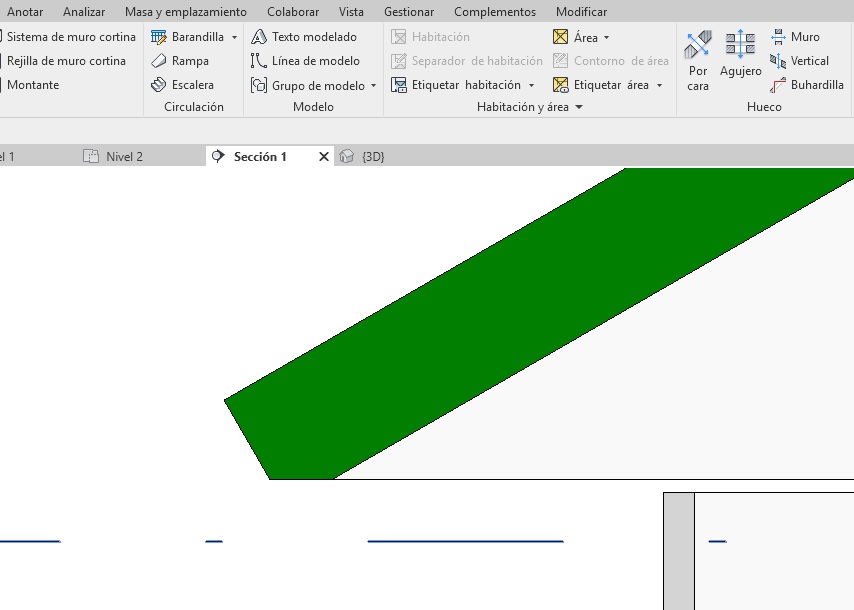Open the Analizar ribbon tab
The height and width of the screenshot is (610, 854).
pos(84,12)
